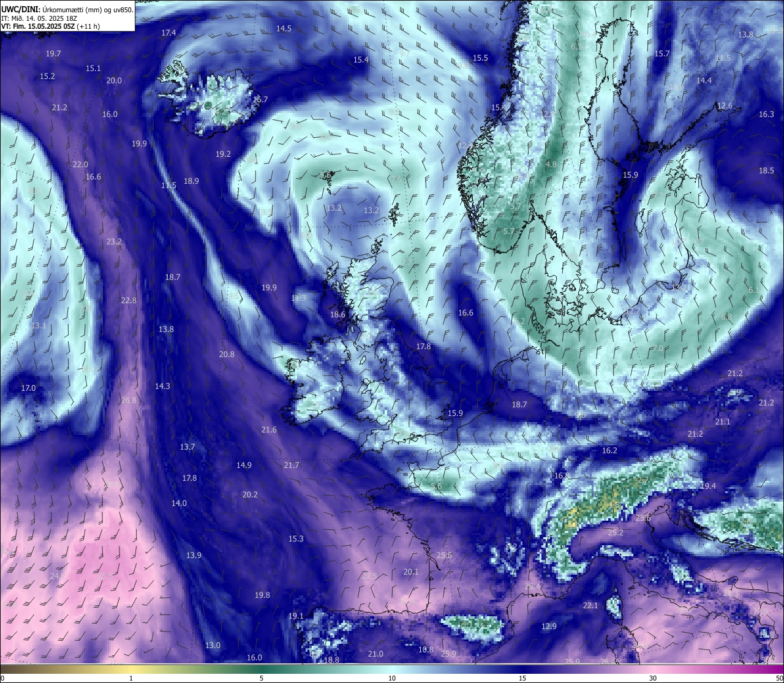Click the 14.3 value label
The width and height of the screenshot is (784, 683).
[x=162, y=387]
